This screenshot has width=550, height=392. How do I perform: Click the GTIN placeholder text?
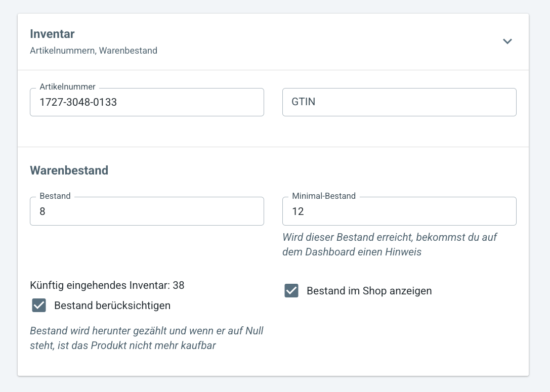pos(304,102)
